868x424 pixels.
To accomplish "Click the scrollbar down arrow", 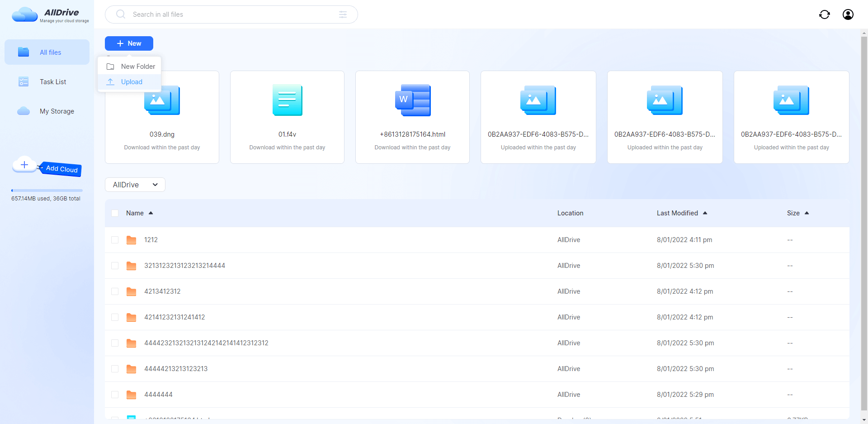I will click(x=864, y=420).
